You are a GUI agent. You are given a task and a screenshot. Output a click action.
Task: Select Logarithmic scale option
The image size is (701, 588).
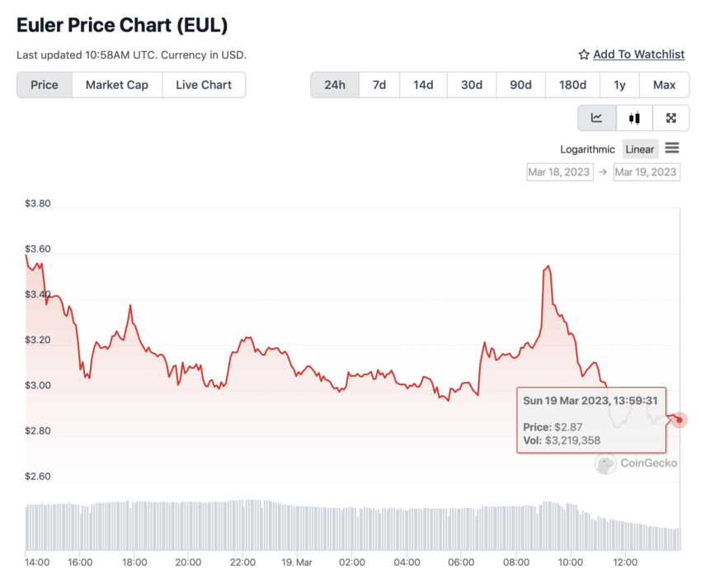(x=587, y=149)
